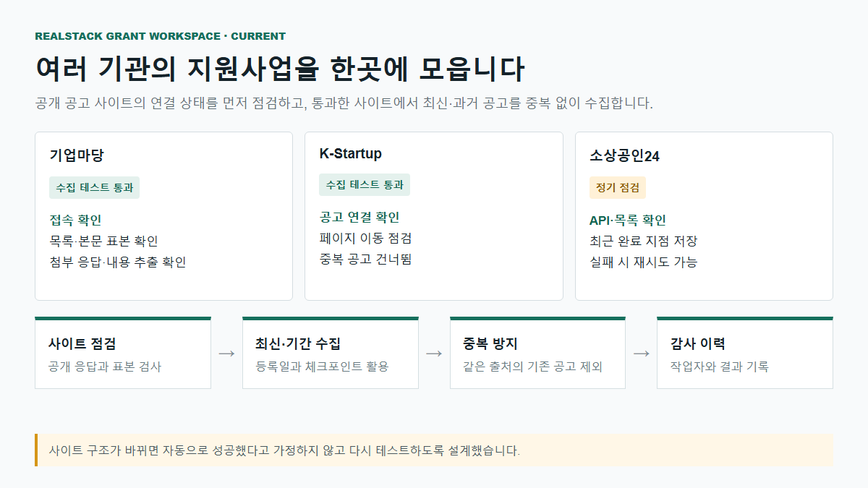868x488 pixels.
Task: Click the '수집 테스트 통과' badge in 기업마당 card
Action: pyautogui.click(x=95, y=188)
